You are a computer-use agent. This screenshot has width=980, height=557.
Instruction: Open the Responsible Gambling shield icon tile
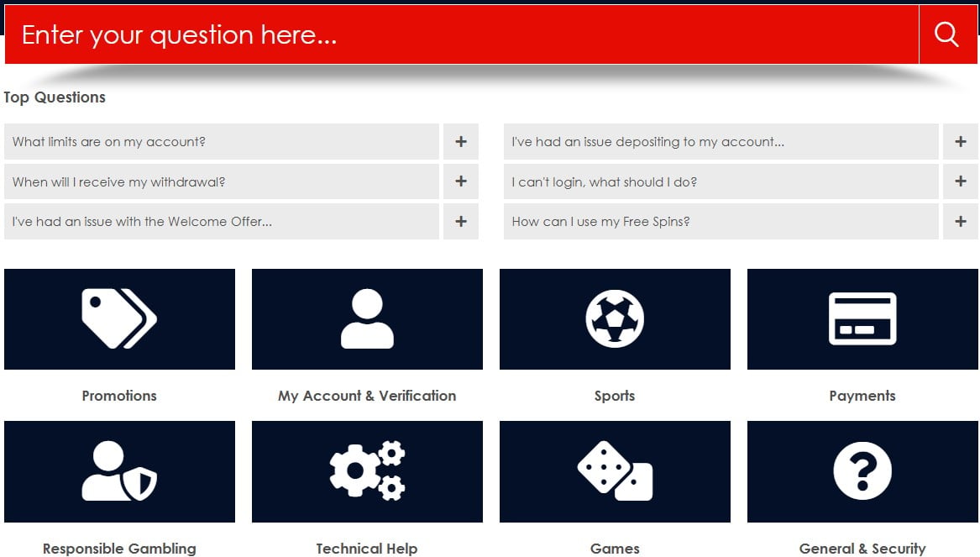(x=119, y=471)
